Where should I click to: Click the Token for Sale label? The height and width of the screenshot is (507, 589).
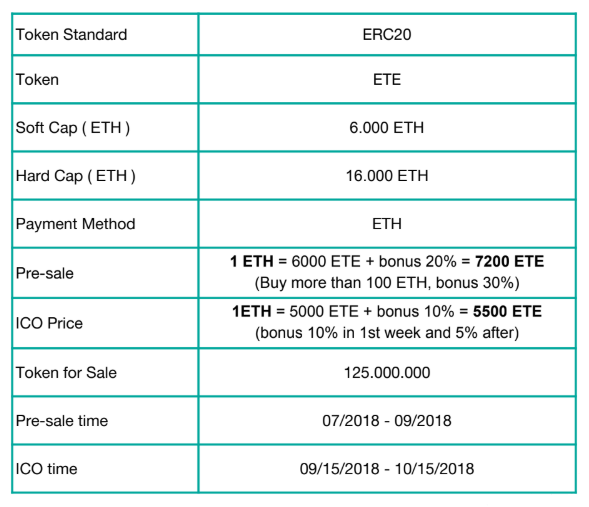click(66, 373)
